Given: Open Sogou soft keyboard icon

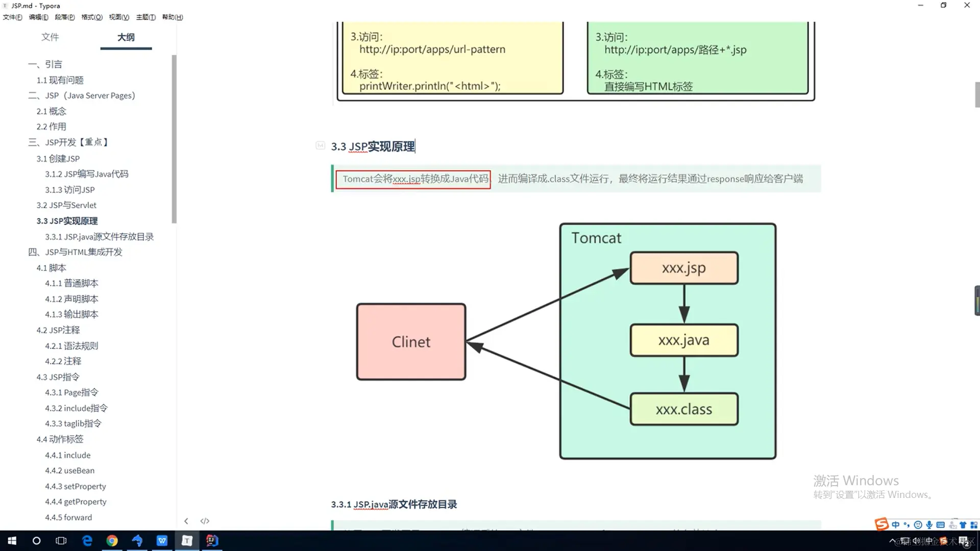Looking at the screenshot, I should click(940, 525).
